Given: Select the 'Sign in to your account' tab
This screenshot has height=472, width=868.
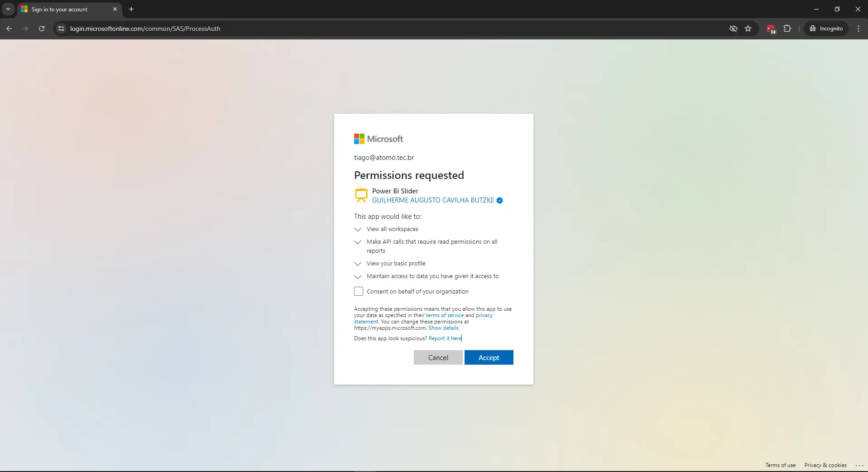Looking at the screenshot, I should pyautogui.click(x=69, y=9).
